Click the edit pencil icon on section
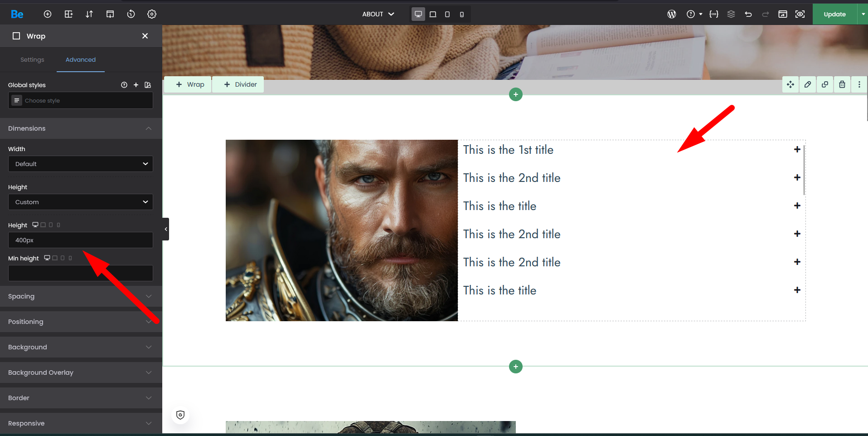The width and height of the screenshot is (868, 436). click(807, 84)
